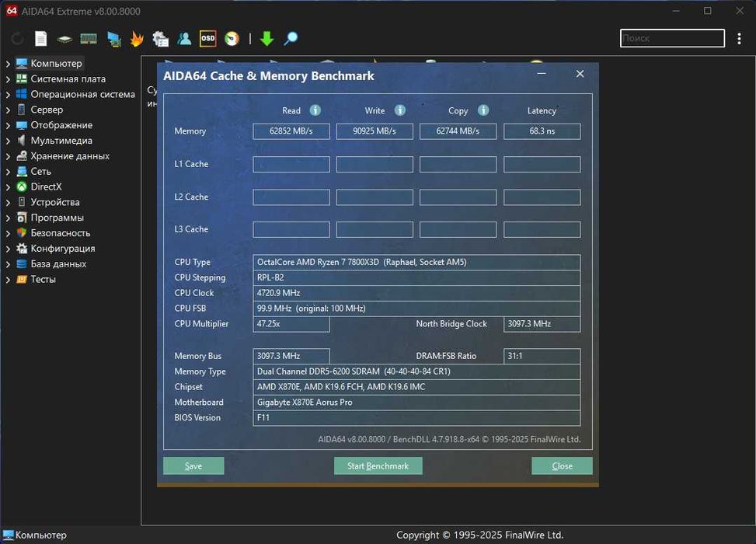Open the Report document icon in toolbar
Viewport: 756px width, 544px height.
(41, 39)
